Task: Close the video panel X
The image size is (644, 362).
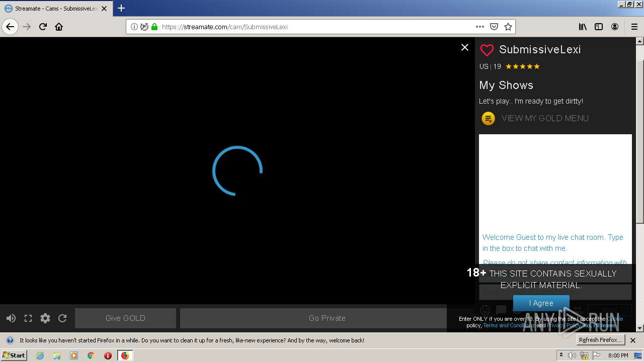Action: coord(465,47)
